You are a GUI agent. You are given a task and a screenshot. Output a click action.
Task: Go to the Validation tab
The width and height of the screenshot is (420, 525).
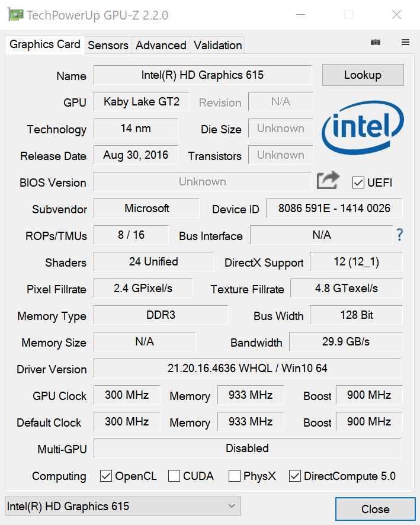(217, 45)
